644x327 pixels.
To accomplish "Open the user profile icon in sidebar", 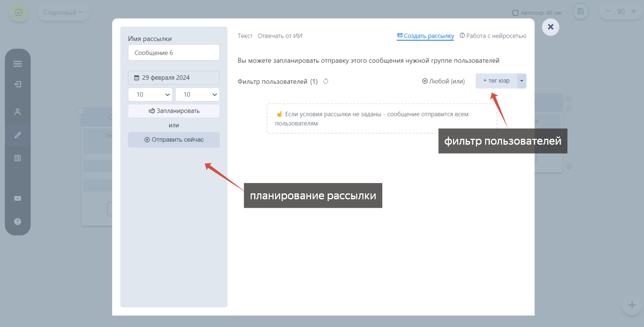I will point(17,112).
